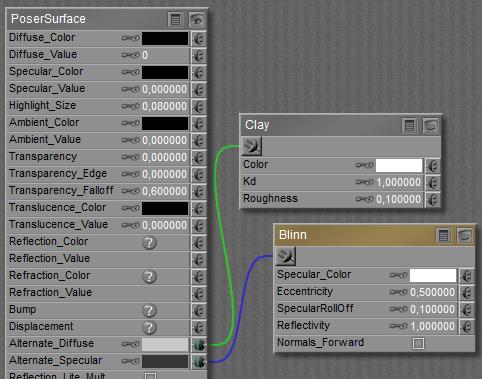Screen dimensions: 482x379
Task: Open the Diffuse_Color black swatch
Action: (165, 38)
